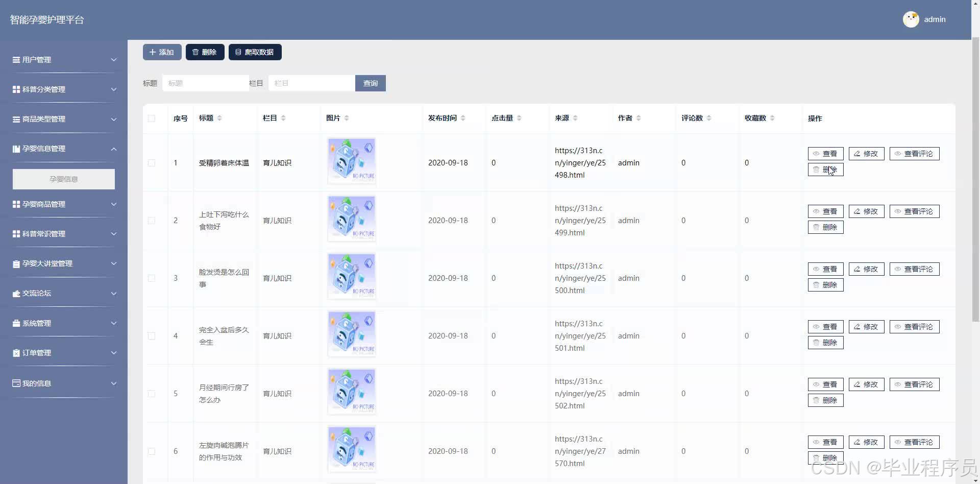
Task: Click the 爬取数据 button
Action: pos(255,52)
